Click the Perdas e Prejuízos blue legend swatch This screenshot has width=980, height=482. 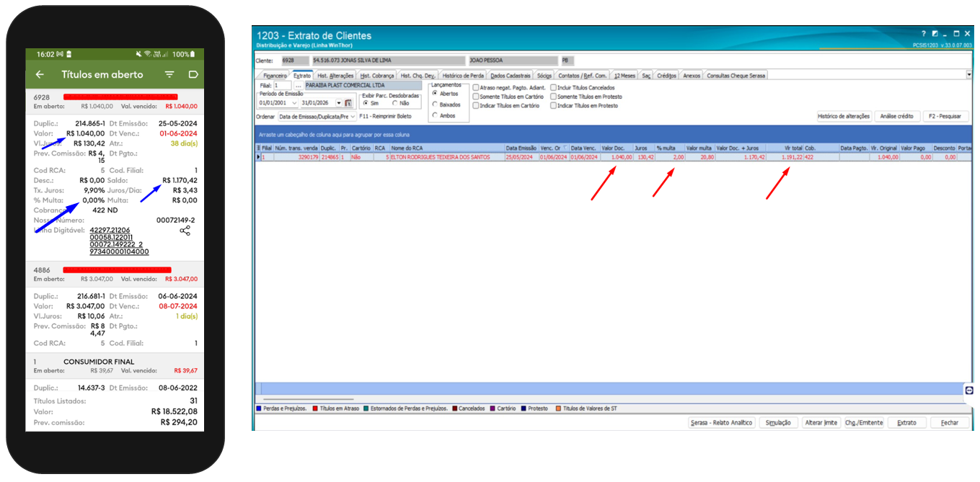(x=259, y=409)
